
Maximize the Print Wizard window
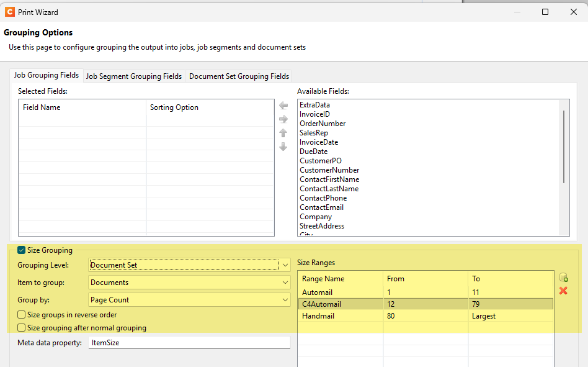pyautogui.click(x=545, y=12)
